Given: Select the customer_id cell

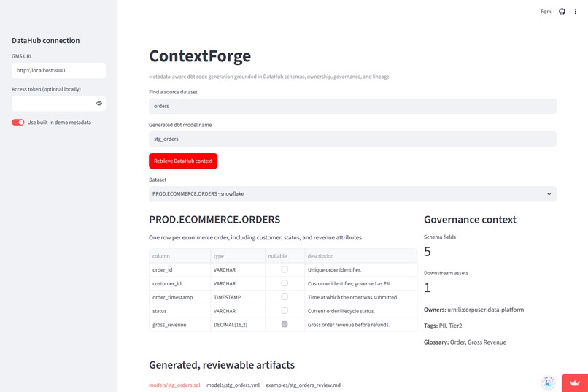Looking at the screenshot, I should click(x=180, y=283).
